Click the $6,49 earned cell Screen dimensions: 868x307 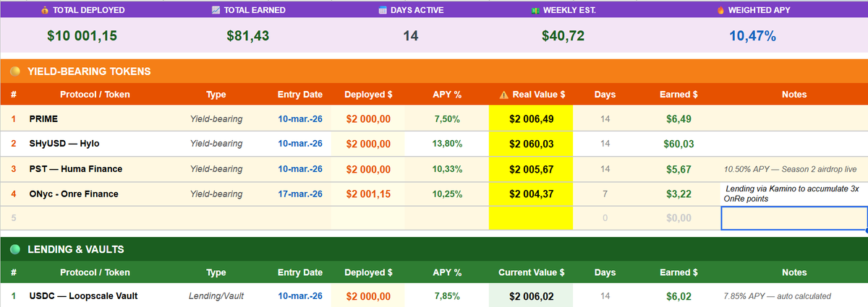coord(678,119)
